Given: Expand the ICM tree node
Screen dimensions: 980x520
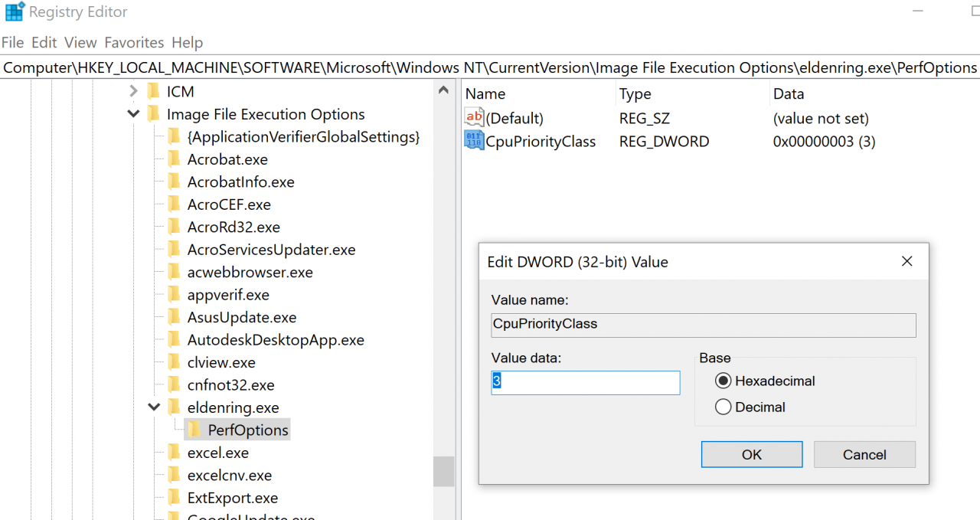Looking at the screenshot, I should (x=133, y=91).
